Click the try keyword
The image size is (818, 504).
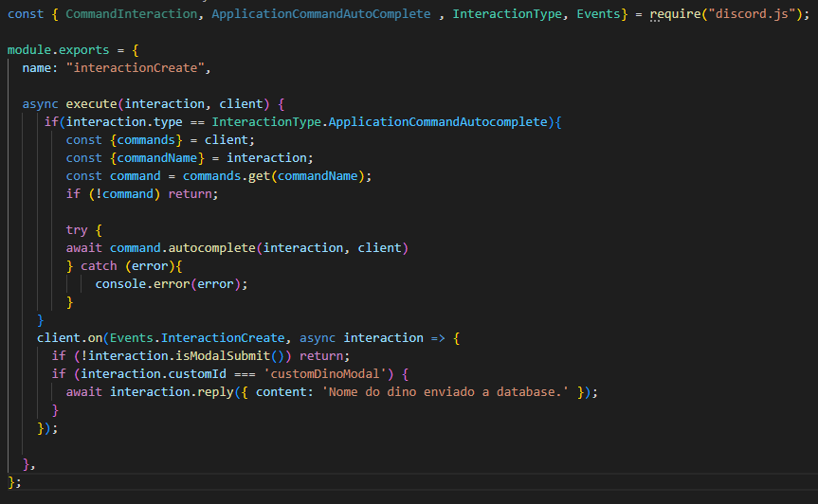(77, 230)
